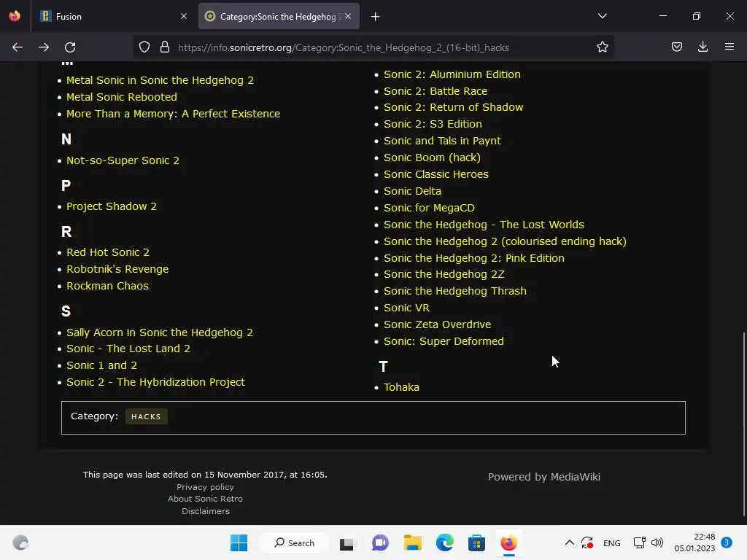Open the Firefox View icon
Image resolution: width=747 pixels, height=560 pixels.
(15, 16)
